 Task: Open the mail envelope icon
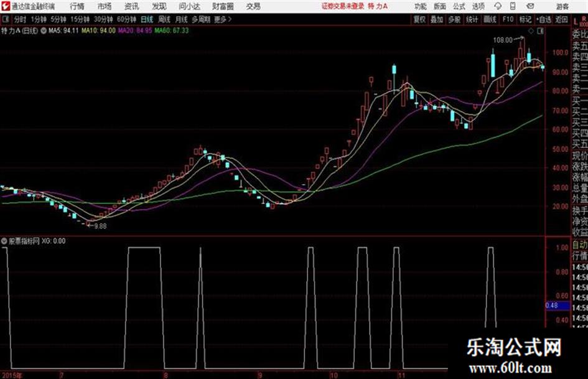(530, 6)
